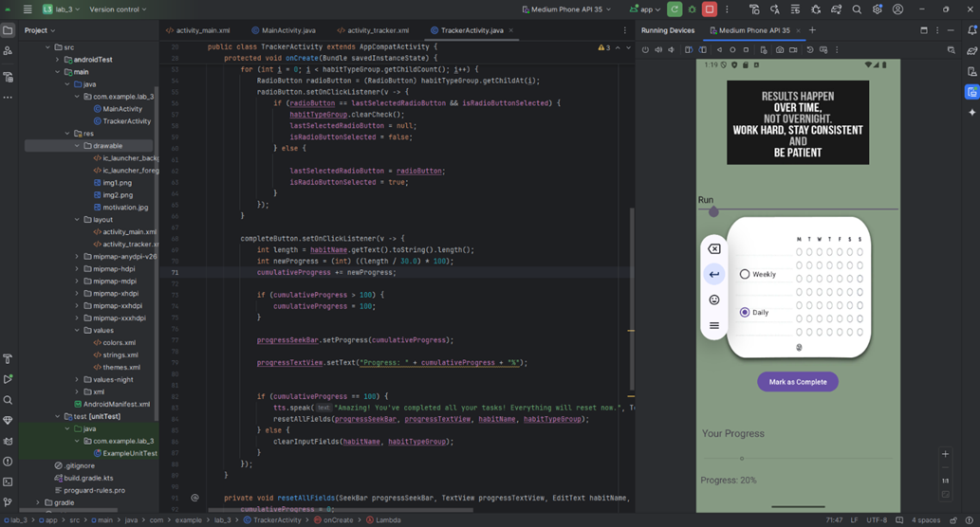The width and height of the screenshot is (980, 527).
Task: Open IDE settings gear icon
Action: (878, 9)
